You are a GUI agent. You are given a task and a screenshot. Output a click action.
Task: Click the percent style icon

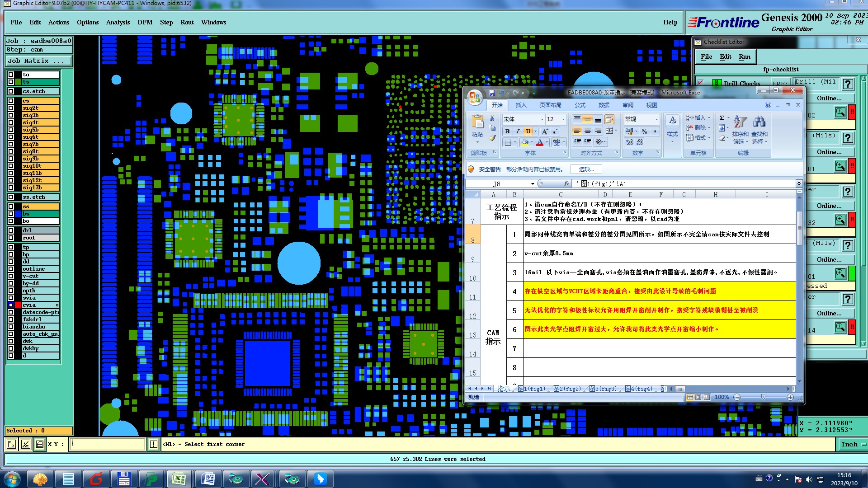tap(644, 131)
